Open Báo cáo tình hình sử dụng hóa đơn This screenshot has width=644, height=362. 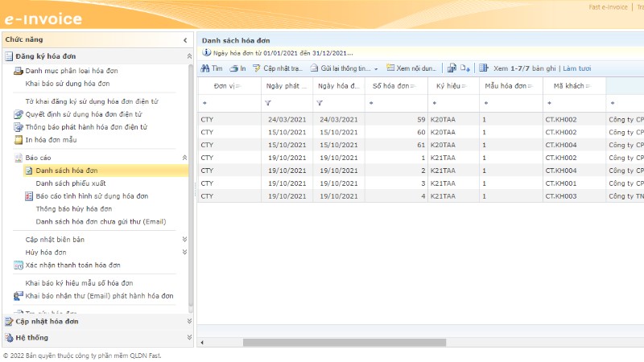[92, 196]
